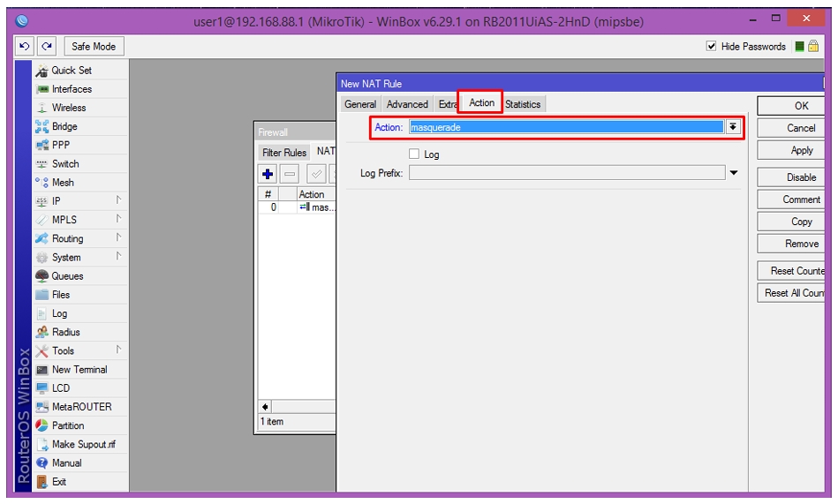Viewport: 838px width, 504px height.
Task: Click the minus remove-rule icon in Firewall
Action: 290,174
